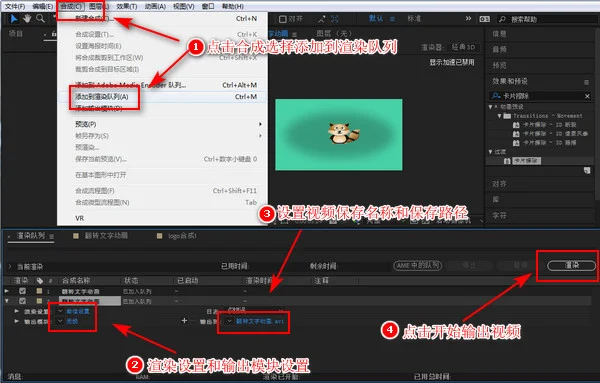Switch to the 渲染队列 tab

[31, 236]
